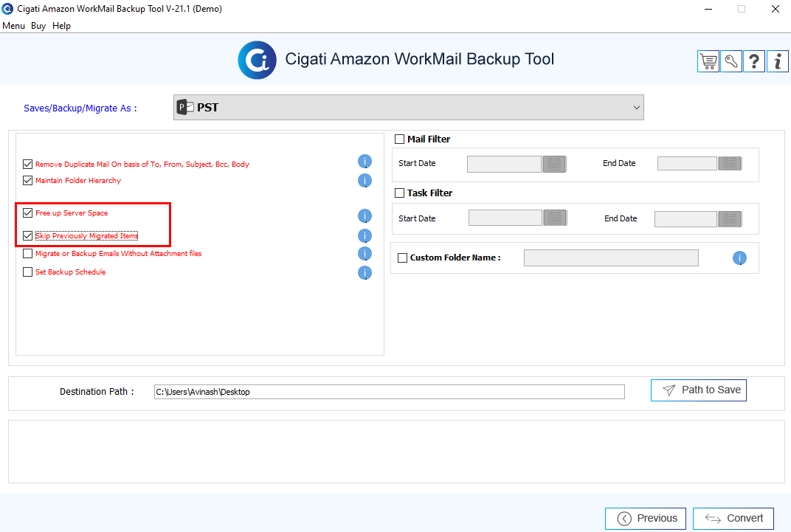Click the Mail Filter Start Date field
This screenshot has height=532, width=791.
pos(505,164)
